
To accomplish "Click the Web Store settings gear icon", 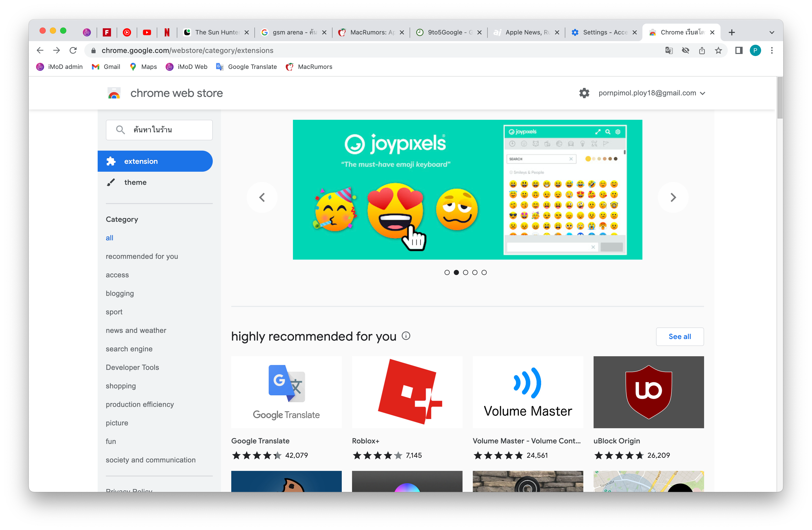I will pos(584,93).
